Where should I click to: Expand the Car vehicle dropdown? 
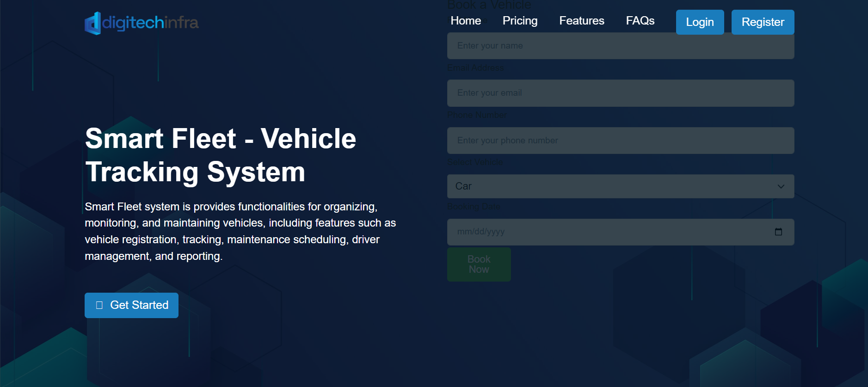point(620,186)
